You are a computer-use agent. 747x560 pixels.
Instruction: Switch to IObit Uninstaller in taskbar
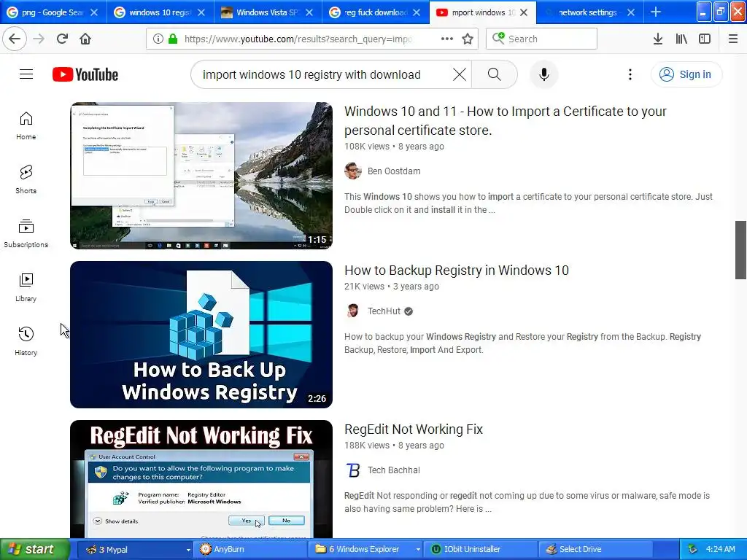481,549
